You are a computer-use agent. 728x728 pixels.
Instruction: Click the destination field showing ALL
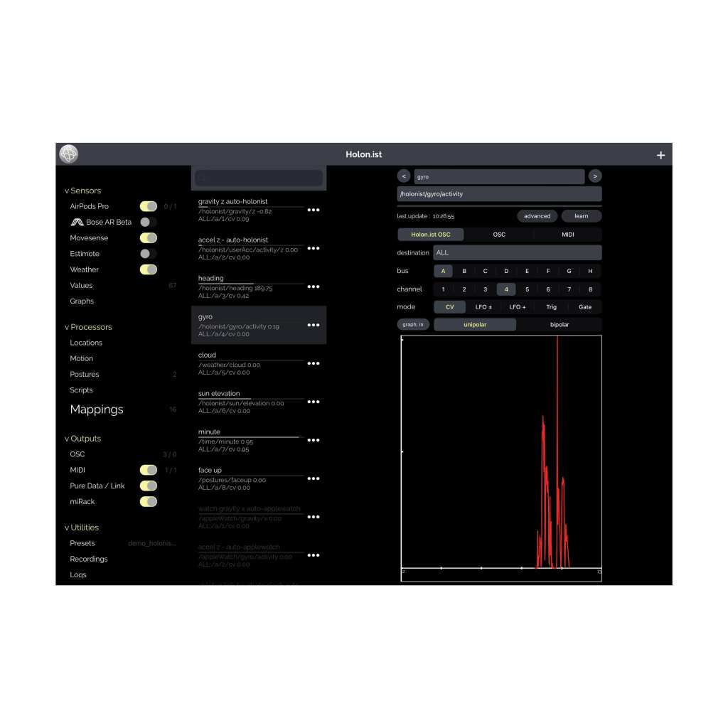tap(517, 252)
